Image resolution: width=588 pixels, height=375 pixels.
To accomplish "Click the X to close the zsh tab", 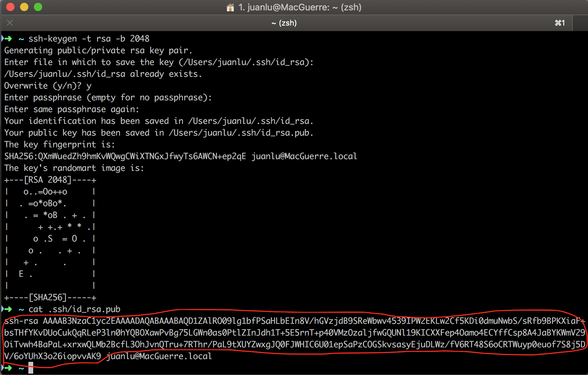I will [10, 23].
